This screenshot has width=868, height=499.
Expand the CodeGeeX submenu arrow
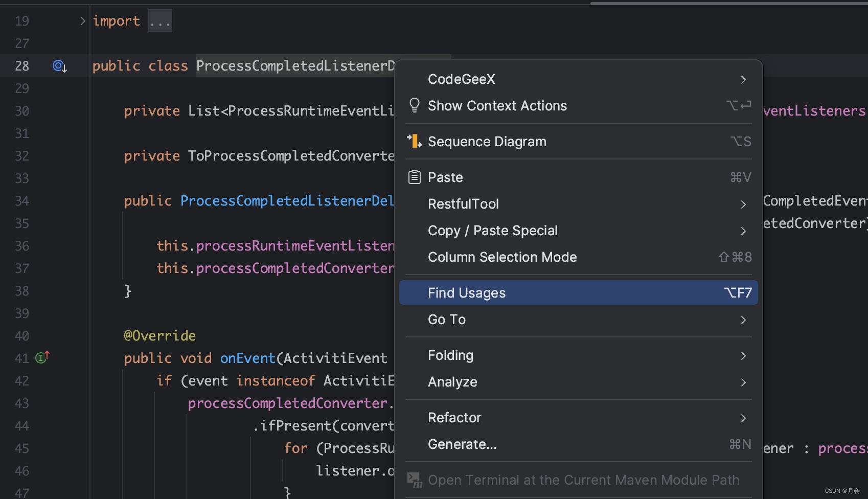point(743,80)
